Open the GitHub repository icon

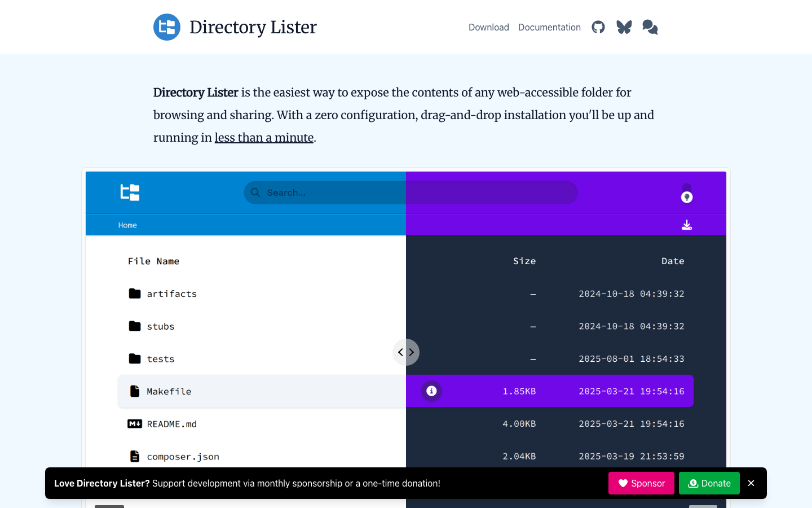[598, 27]
